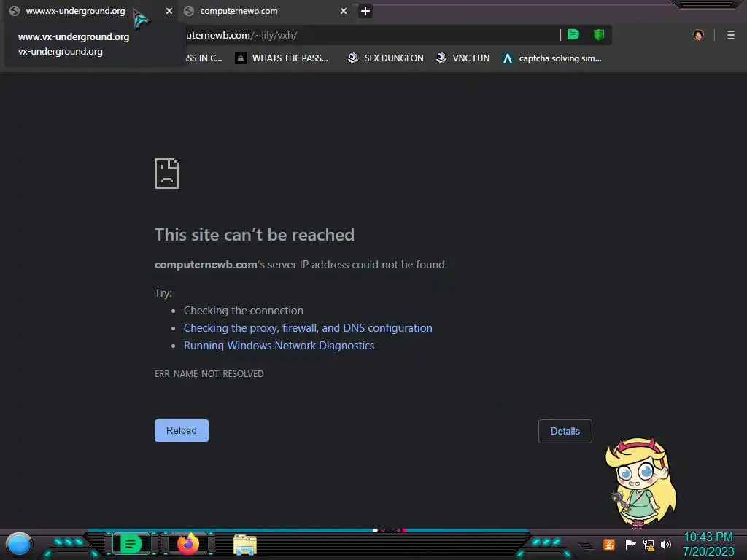Click the tab hover card vx-underground.org text

coord(61,52)
